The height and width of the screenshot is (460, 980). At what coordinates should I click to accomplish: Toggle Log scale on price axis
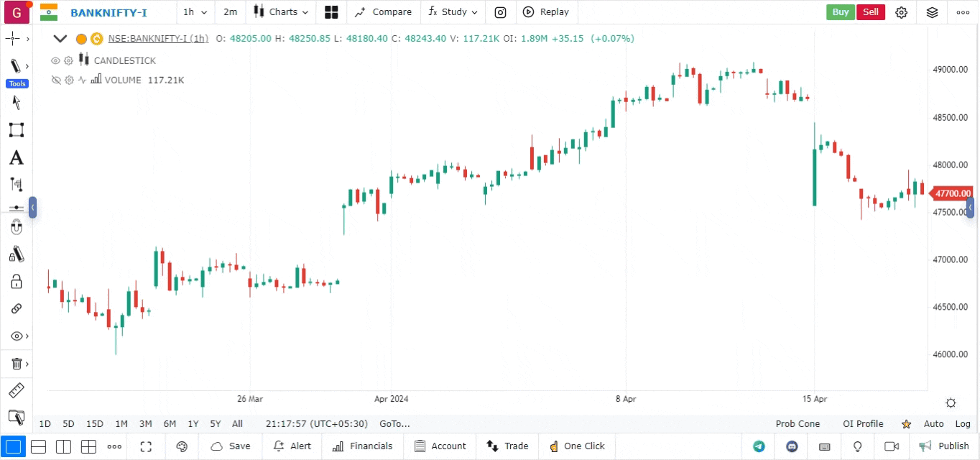[962, 424]
